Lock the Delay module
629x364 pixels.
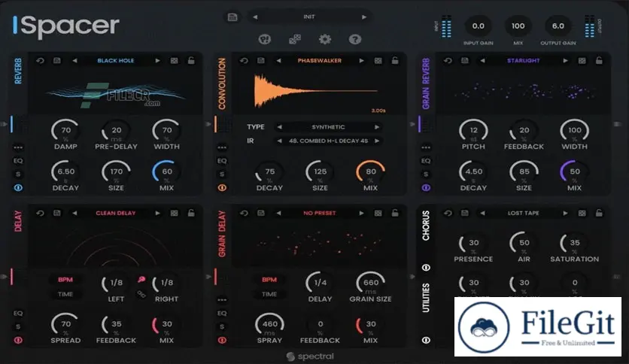click(191, 214)
